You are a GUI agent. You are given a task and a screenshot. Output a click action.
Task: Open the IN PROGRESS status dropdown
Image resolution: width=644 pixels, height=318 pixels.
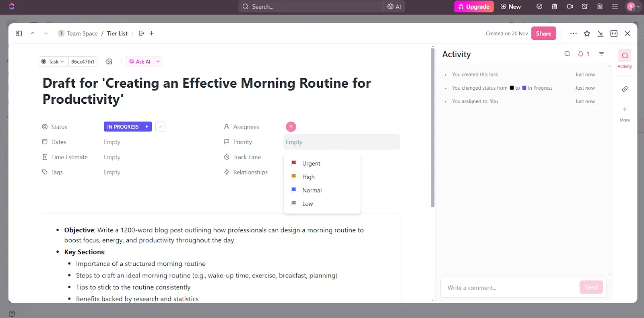point(123,127)
